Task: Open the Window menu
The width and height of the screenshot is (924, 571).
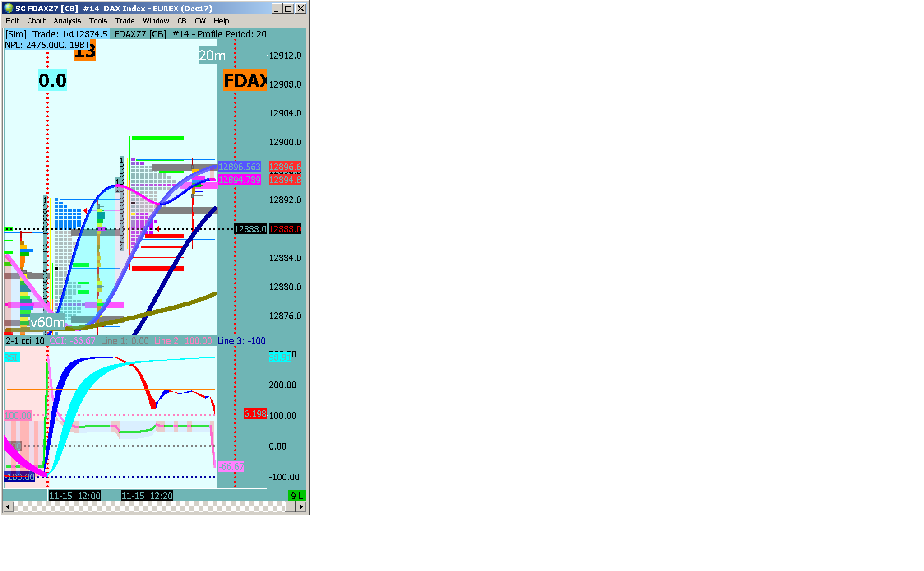Action: tap(156, 21)
